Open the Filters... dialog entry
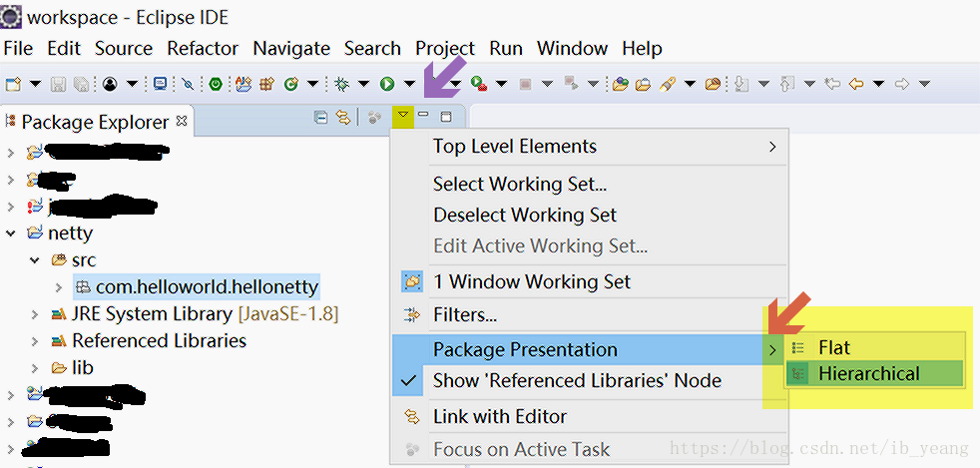The height and width of the screenshot is (468, 980). click(590, 315)
